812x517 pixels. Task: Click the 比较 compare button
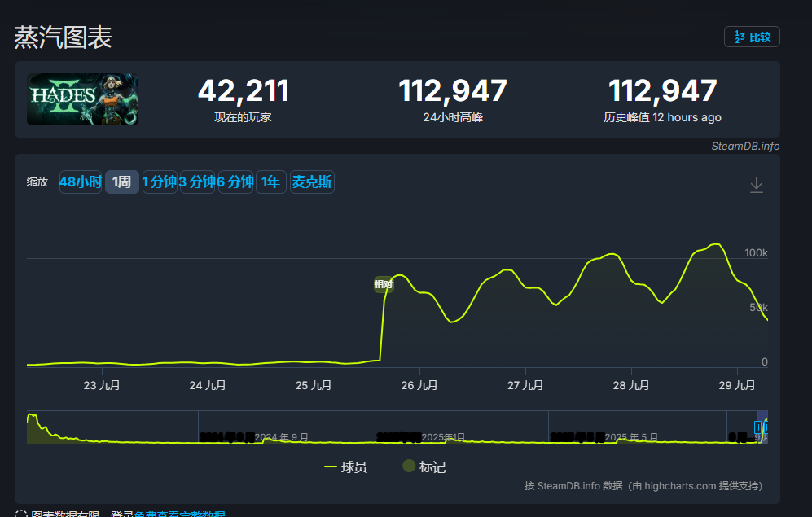coord(752,37)
